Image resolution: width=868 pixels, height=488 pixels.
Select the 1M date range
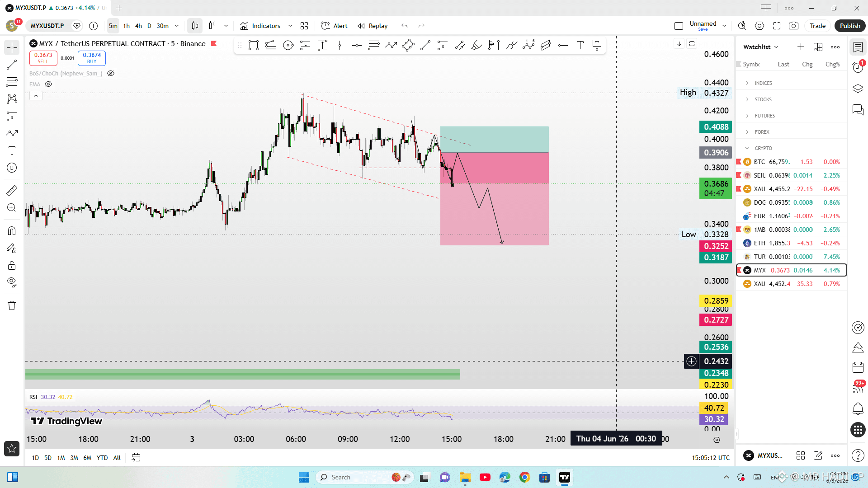[x=61, y=458]
